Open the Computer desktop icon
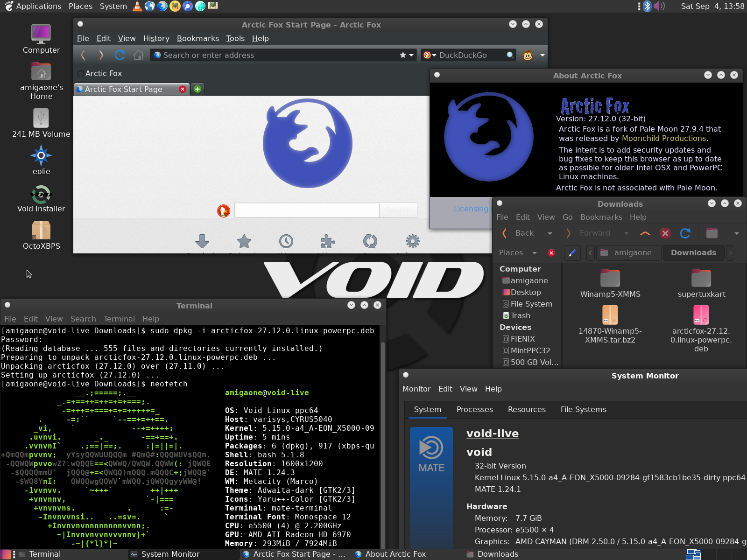Image resolution: width=747 pixels, height=560 pixels. click(x=41, y=39)
